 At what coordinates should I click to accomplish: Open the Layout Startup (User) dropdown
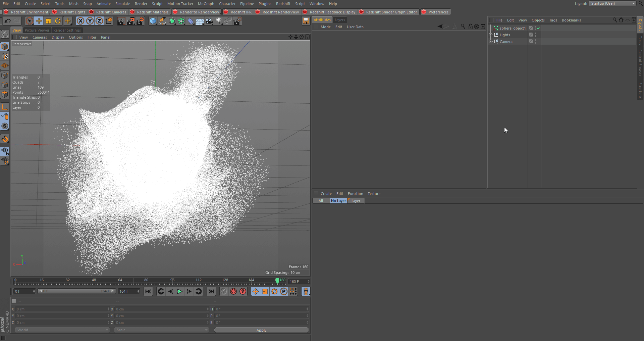[612, 3]
